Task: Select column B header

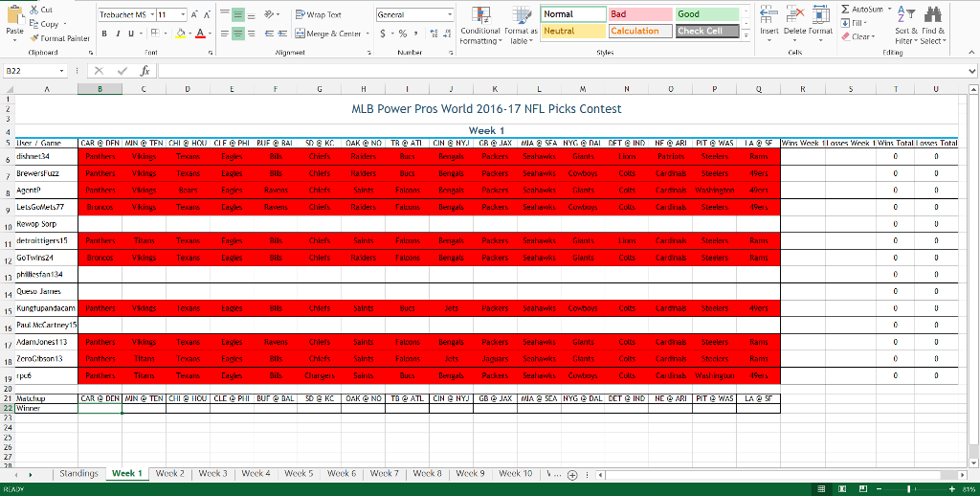Action: pyautogui.click(x=100, y=89)
